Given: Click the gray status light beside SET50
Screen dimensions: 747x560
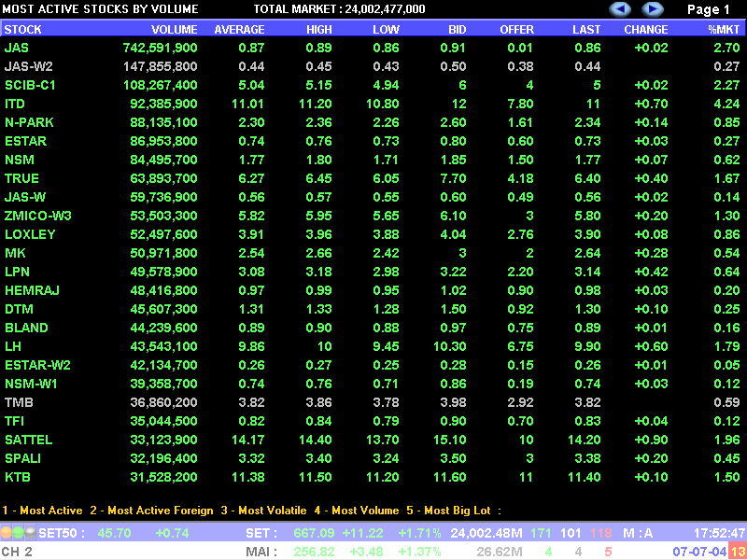Looking at the screenshot, I should pos(30,532).
